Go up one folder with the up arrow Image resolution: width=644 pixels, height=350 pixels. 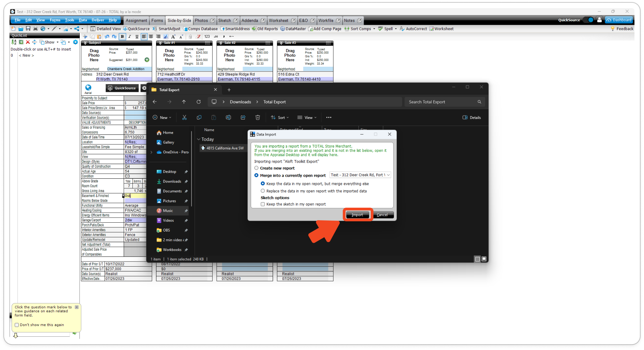tap(184, 102)
